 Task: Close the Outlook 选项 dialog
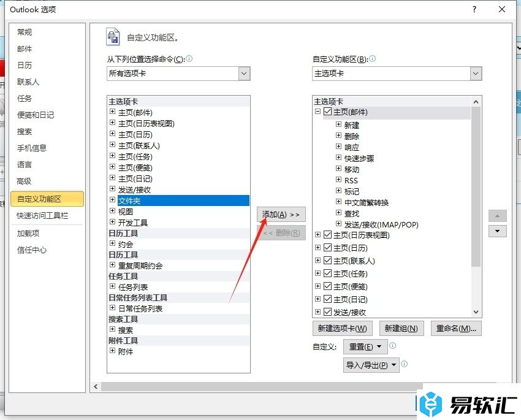502,9
